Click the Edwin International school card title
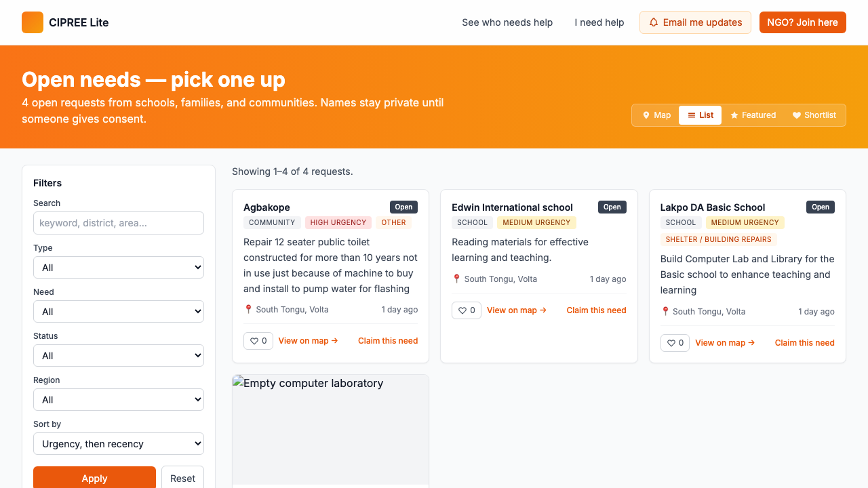868x488 pixels. (512, 207)
